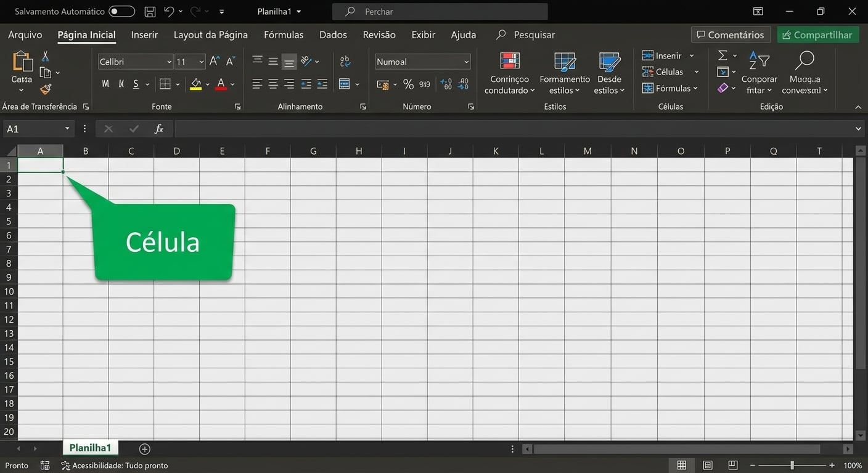Undo the last action
The image size is (868, 473).
point(169,11)
